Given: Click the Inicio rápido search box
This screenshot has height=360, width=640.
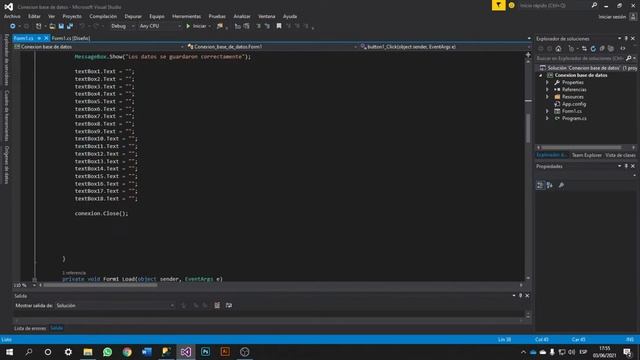Looking at the screenshot, I should [x=554, y=6].
